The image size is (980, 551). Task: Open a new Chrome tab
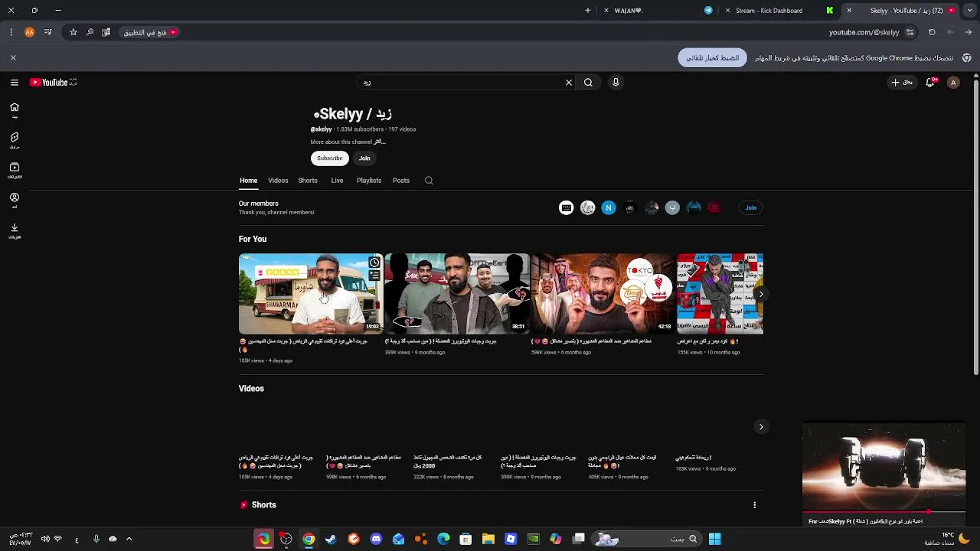pos(588,11)
